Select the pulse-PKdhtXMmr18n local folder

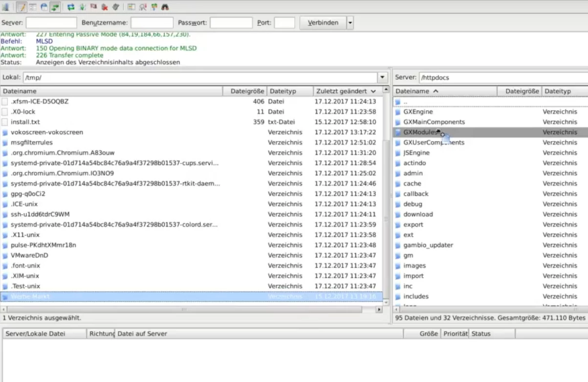tap(192, 245)
